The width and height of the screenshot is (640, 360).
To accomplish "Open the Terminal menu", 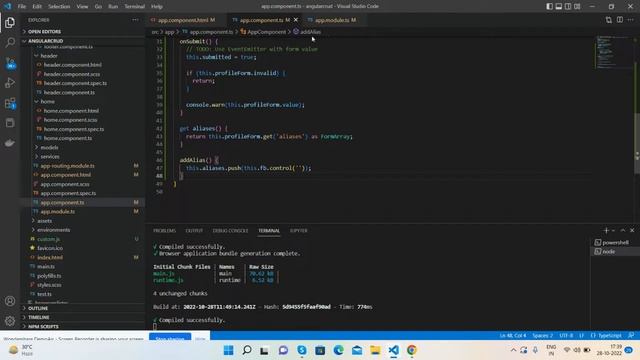I will (135, 6).
